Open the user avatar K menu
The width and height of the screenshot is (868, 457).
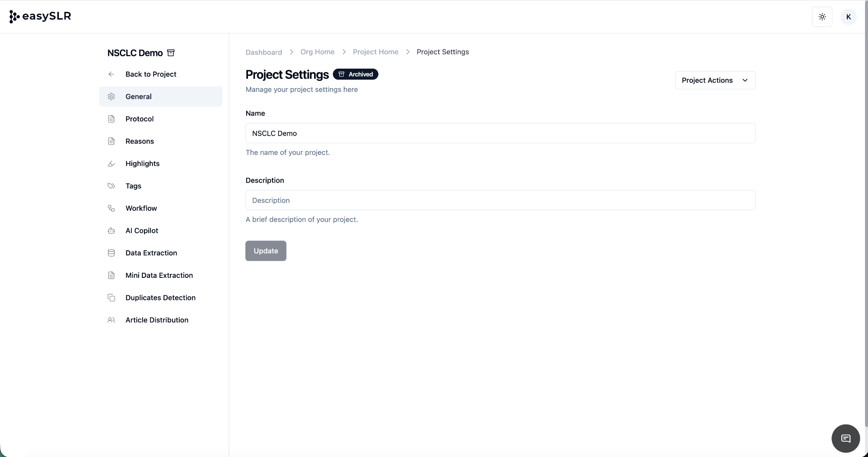coord(848,17)
